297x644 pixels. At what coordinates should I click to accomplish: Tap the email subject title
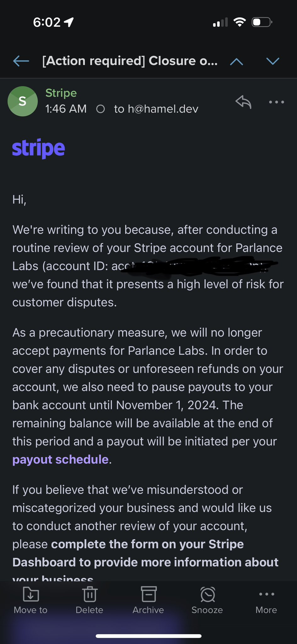click(130, 61)
